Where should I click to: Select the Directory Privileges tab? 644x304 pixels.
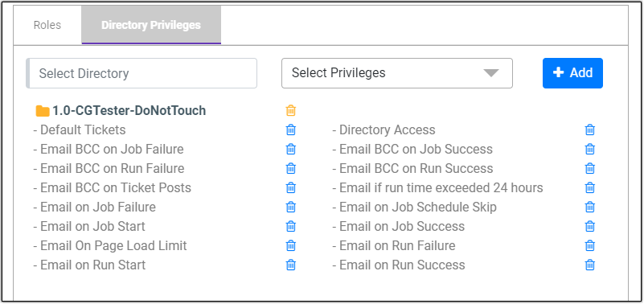[151, 25]
